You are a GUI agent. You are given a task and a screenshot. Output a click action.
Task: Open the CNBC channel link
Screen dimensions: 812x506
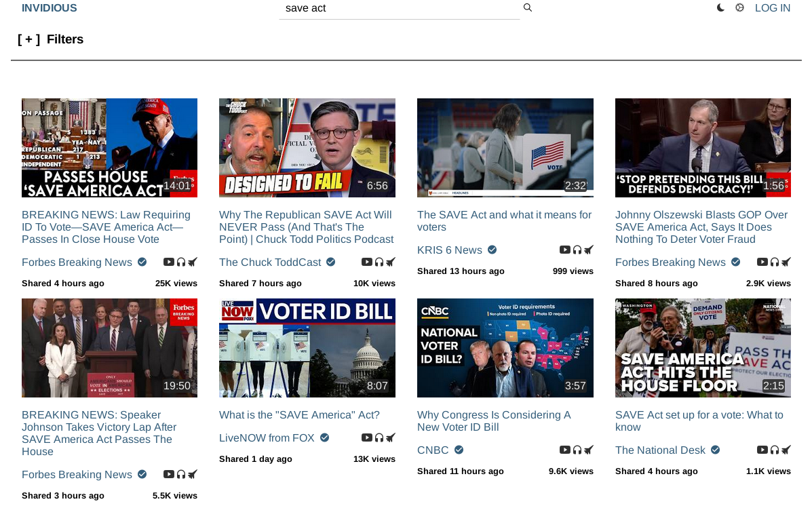433,450
